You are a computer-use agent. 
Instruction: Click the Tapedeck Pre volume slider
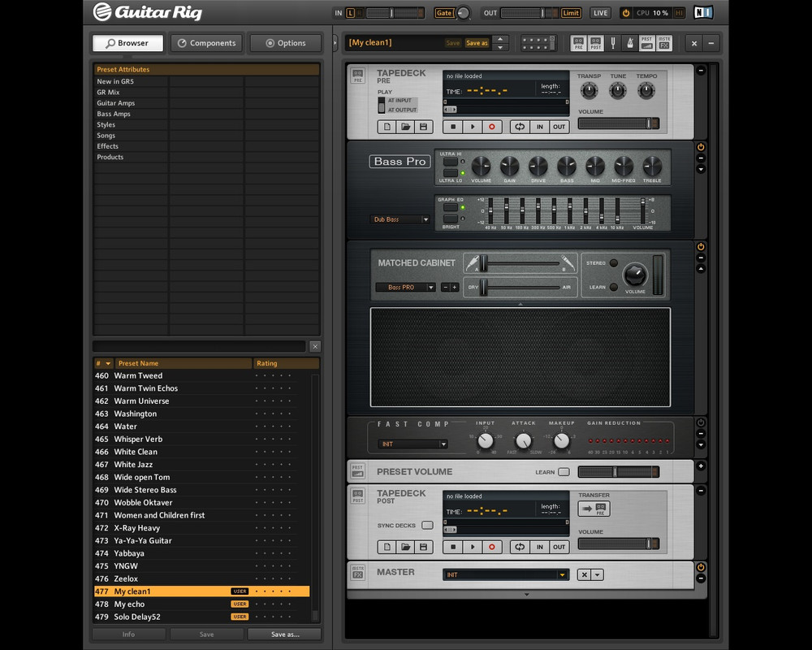click(x=618, y=123)
